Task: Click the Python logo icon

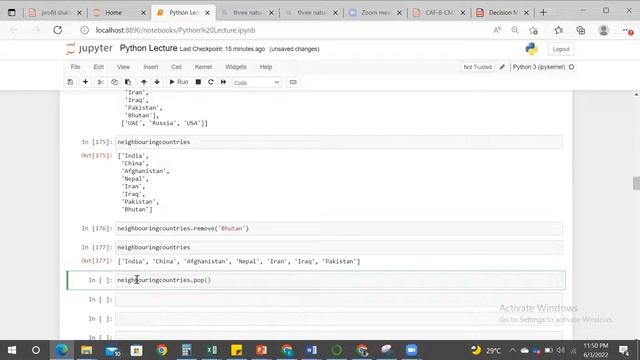Action: point(531,49)
